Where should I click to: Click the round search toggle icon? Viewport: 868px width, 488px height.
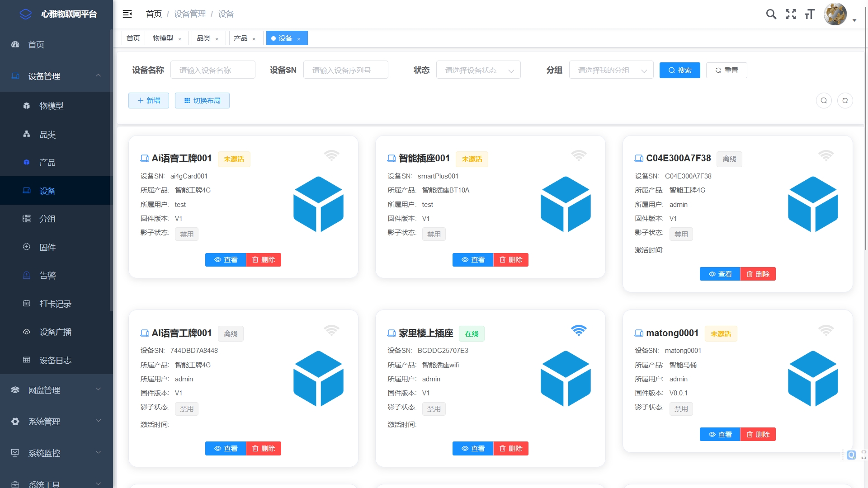[x=823, y=100]
